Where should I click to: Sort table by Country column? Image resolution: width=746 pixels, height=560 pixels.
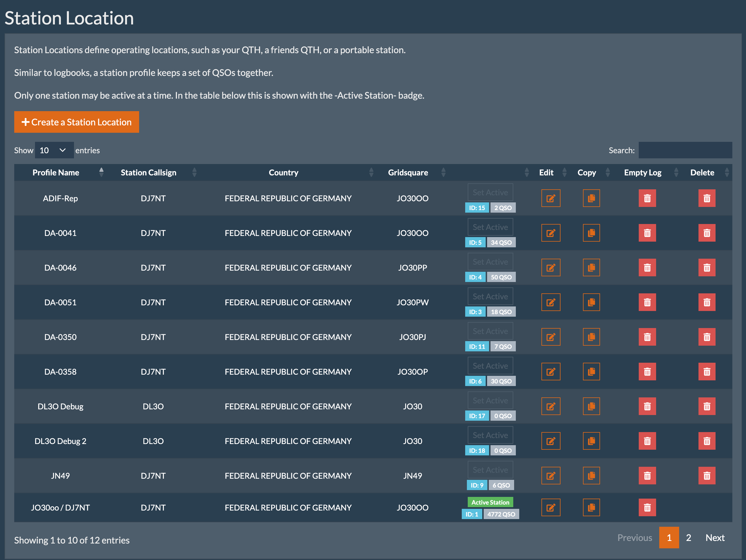coord(288,173)
